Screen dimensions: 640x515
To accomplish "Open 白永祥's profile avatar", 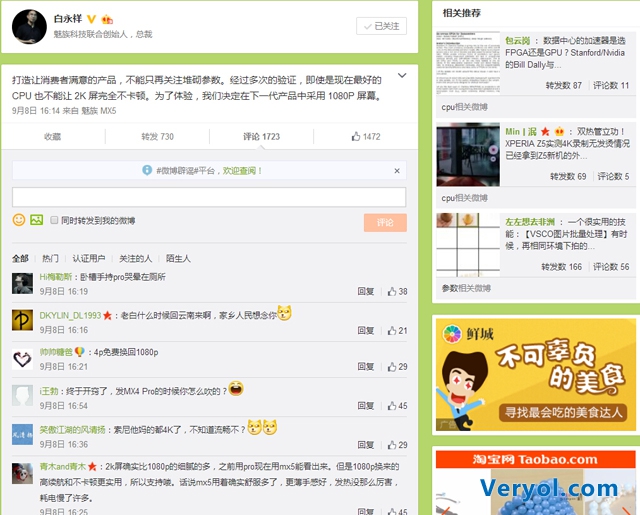I will (29, 27).
